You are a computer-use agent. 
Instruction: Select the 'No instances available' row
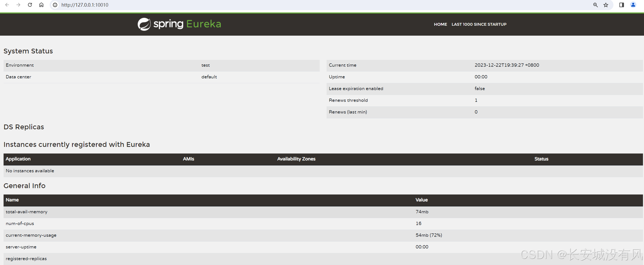pyautogui.click(x=323, y=171)
